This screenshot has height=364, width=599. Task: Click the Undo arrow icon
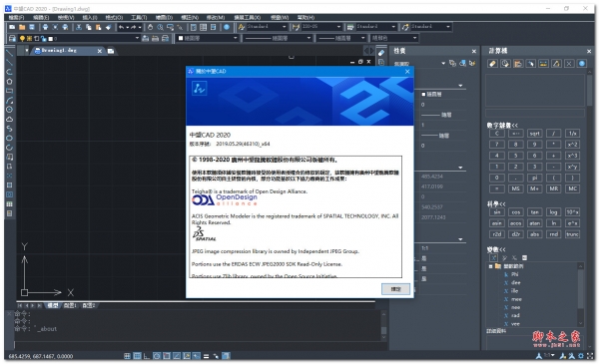tap(122, 27)
